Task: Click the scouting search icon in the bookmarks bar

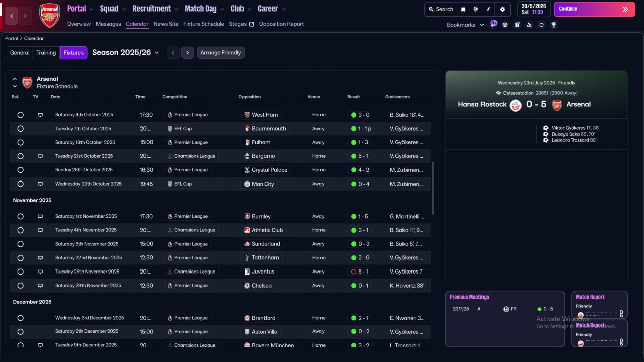Action: click(529, 25)
